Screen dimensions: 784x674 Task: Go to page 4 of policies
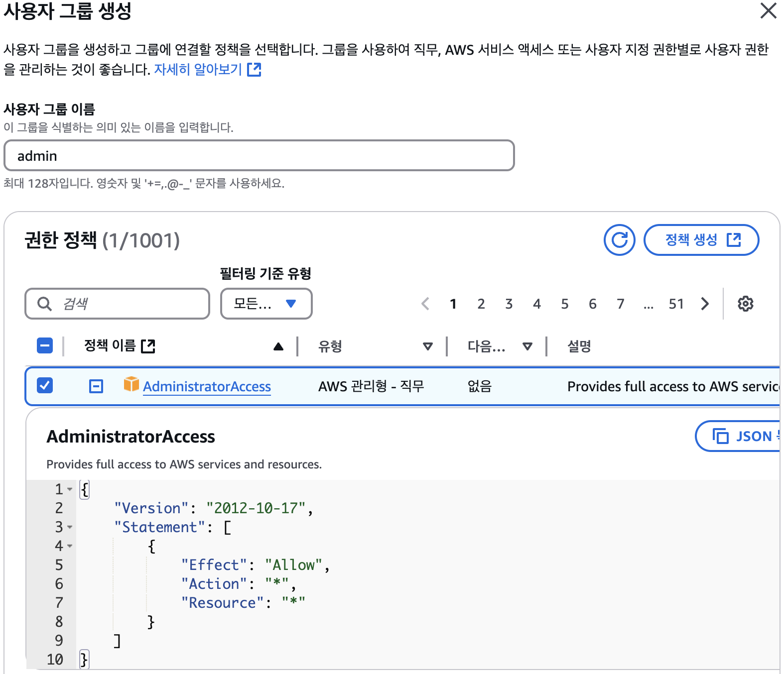(537, 304)
